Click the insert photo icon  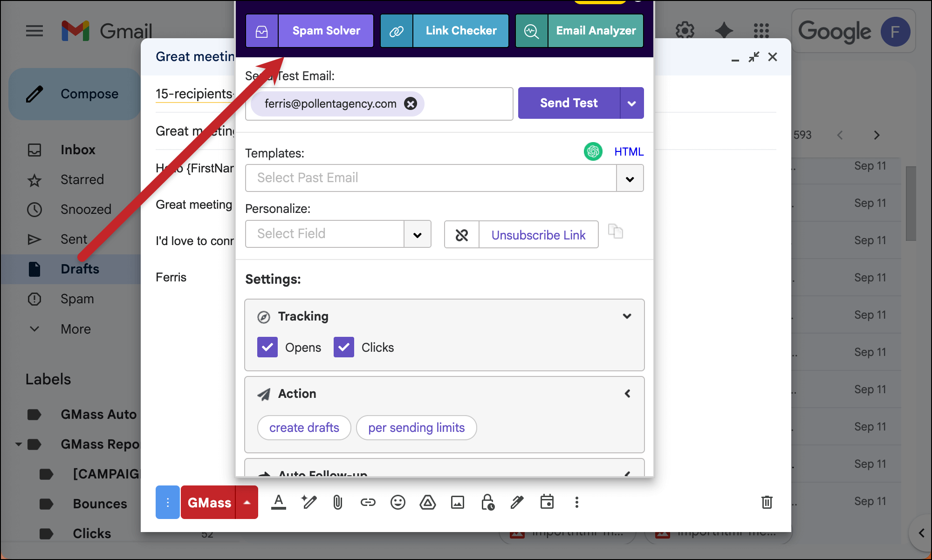pyautogui.click(x=457, y=502)
